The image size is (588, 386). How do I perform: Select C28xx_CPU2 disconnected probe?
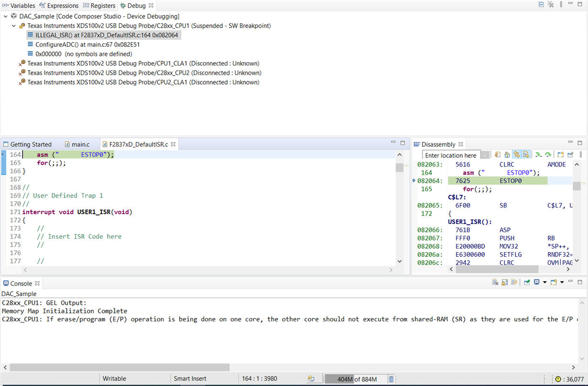coord(140,73)
